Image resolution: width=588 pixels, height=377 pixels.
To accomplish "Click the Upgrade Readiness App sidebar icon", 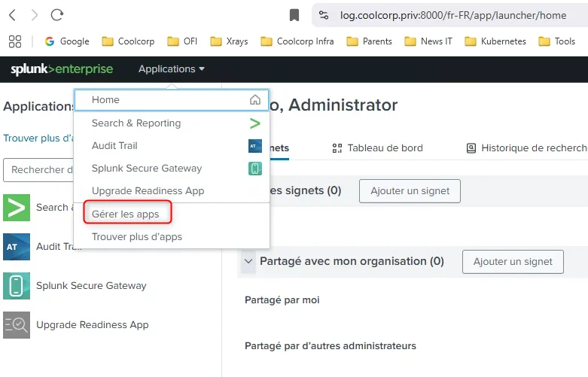I will [x=17, y=325].
